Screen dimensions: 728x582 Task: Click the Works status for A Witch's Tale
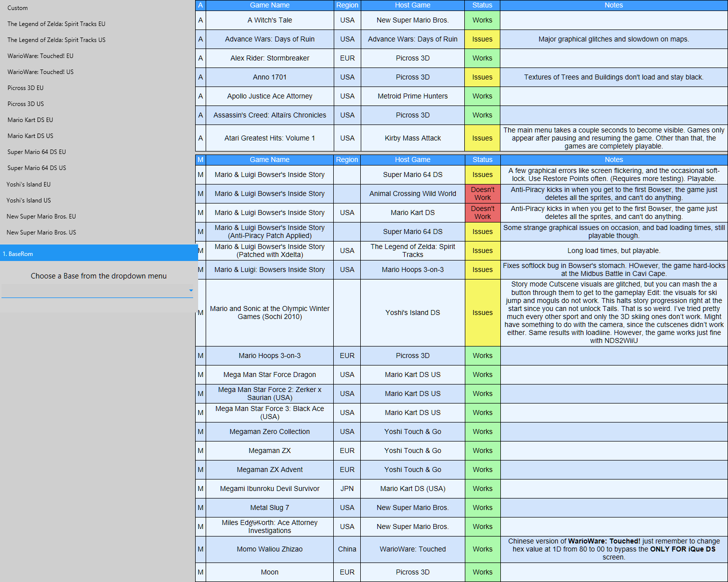pyautogui.click(x=482, y=20)
